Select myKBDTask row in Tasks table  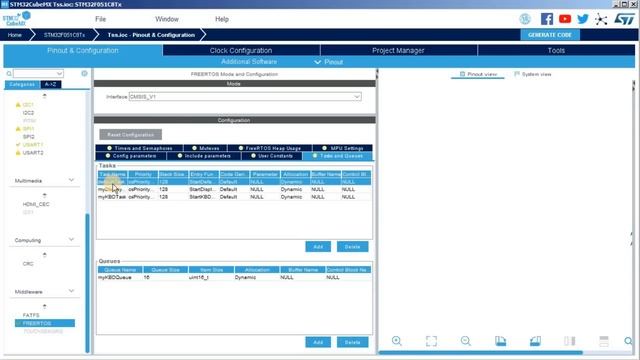[234, 197]
